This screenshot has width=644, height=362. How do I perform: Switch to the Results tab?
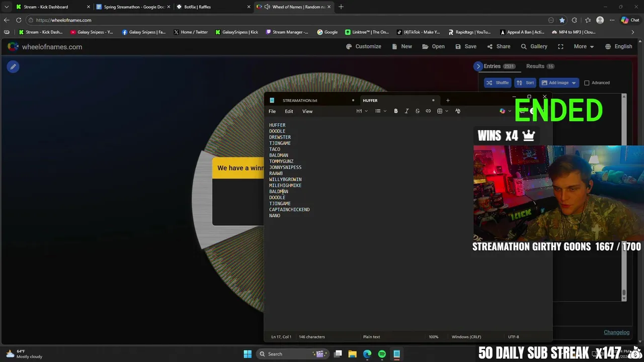[540, 66]
